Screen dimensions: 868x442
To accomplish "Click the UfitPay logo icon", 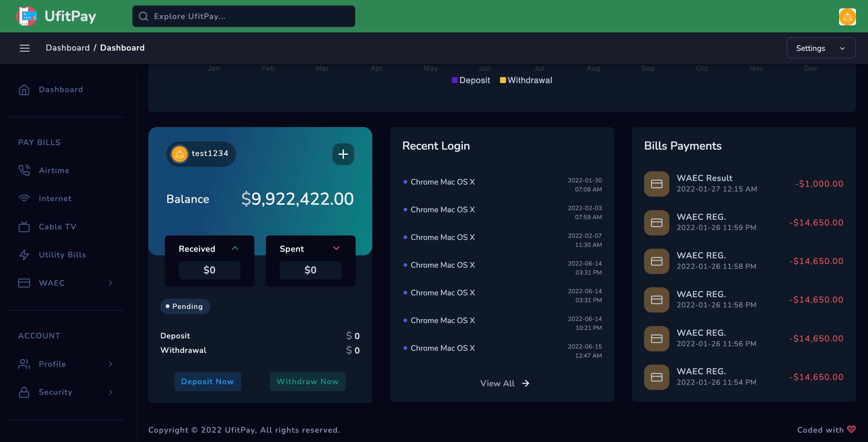I will 27,16.
